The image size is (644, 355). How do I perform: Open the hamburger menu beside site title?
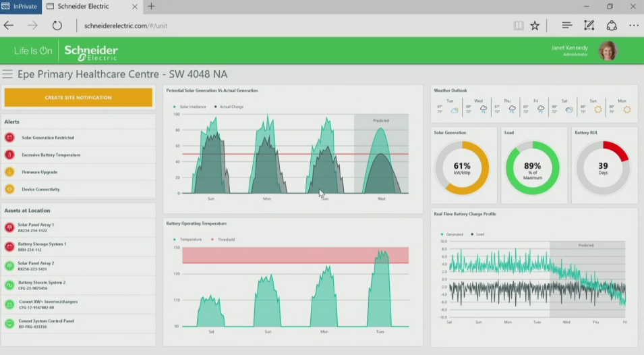(x=7, y=74)
